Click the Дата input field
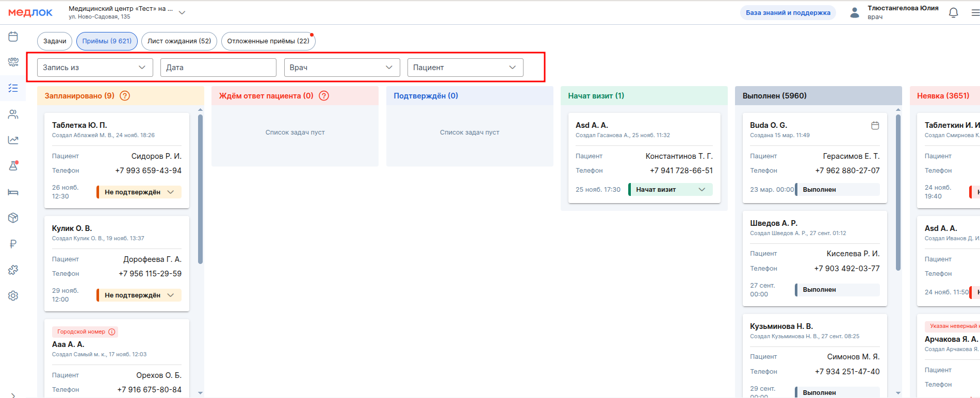The width and height of the screenshot is (980, 398). pos(218,68)
